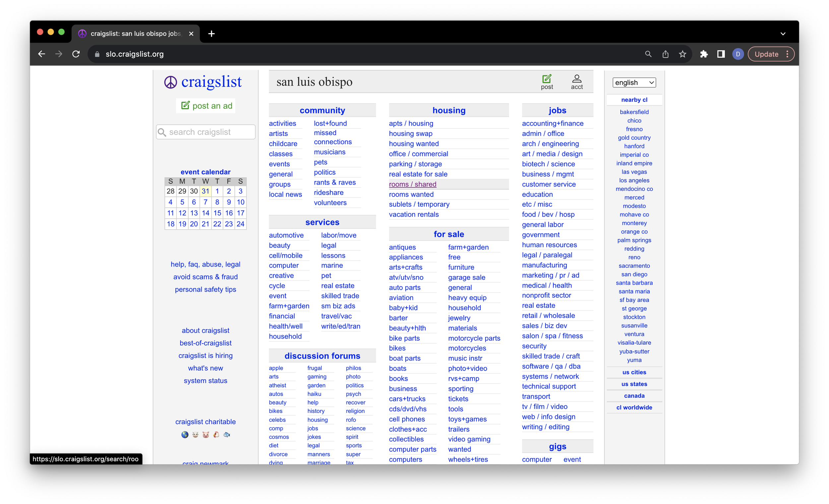Select the craigslist san luis obispo tab

135,33
